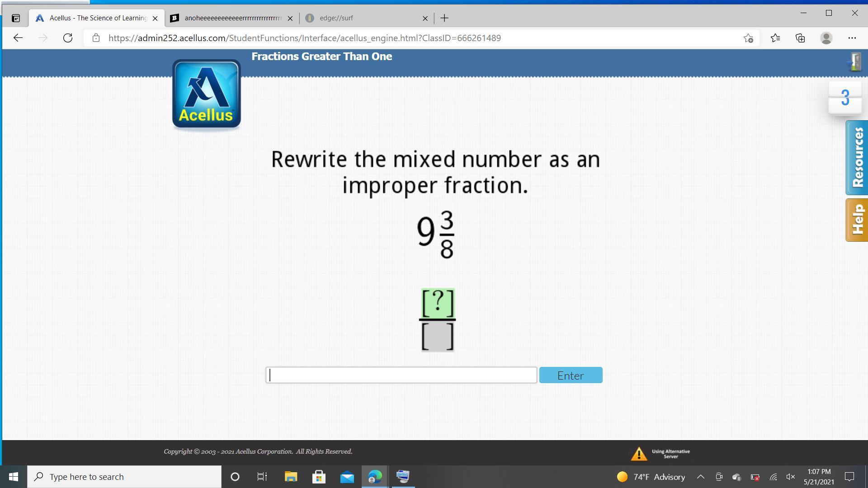Open the Help side panel

tap(857, 220)
